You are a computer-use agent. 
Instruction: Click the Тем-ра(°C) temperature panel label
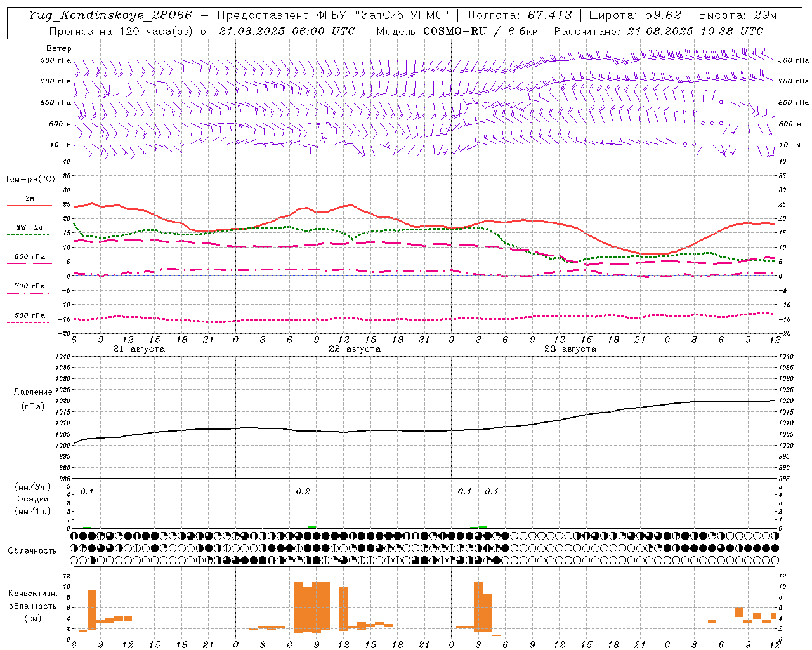pyautogui.click(x=30, y=180)
